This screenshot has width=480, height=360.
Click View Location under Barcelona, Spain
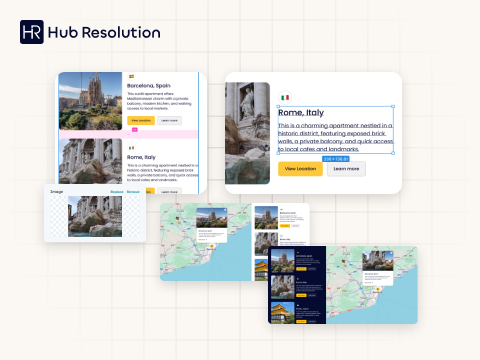point(141,120)
